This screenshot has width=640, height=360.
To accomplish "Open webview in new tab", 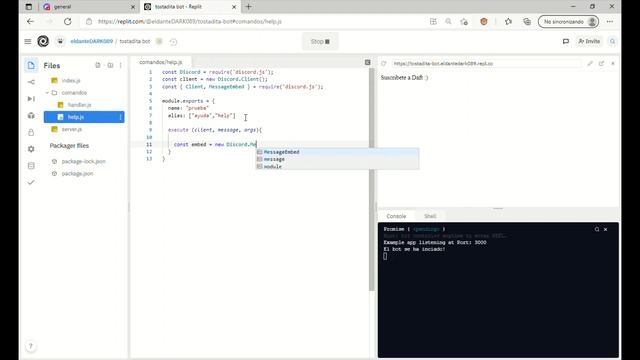I will pos(601,64).
